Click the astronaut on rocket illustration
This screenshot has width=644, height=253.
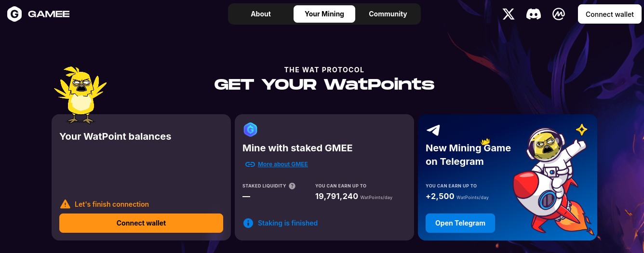pos(550,181)
